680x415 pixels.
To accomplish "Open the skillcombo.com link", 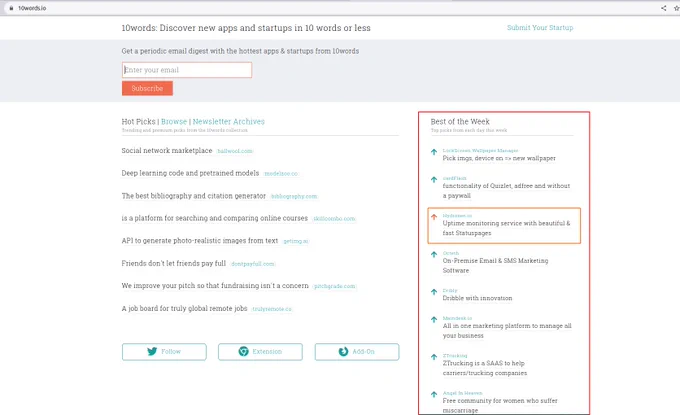I will [334, 219].
